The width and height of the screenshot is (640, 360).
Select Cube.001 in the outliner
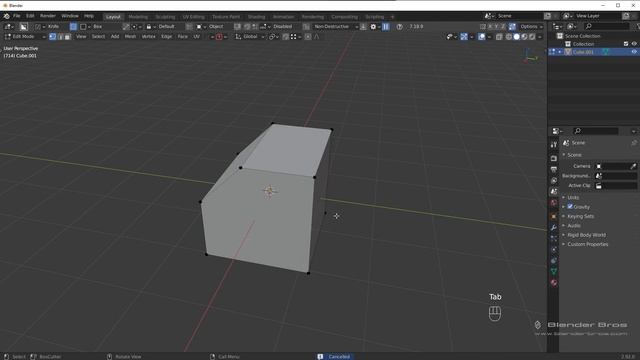(583, 52)
